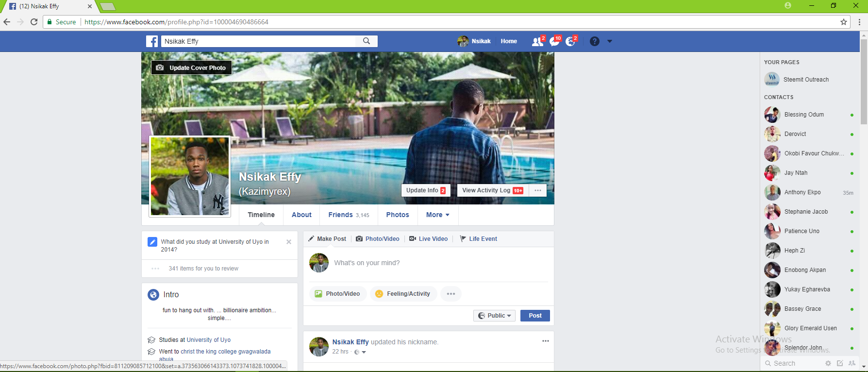This screenshot has height=372, width=868.
Task: Open View Activity Log
Action: (x=493, y=190)
